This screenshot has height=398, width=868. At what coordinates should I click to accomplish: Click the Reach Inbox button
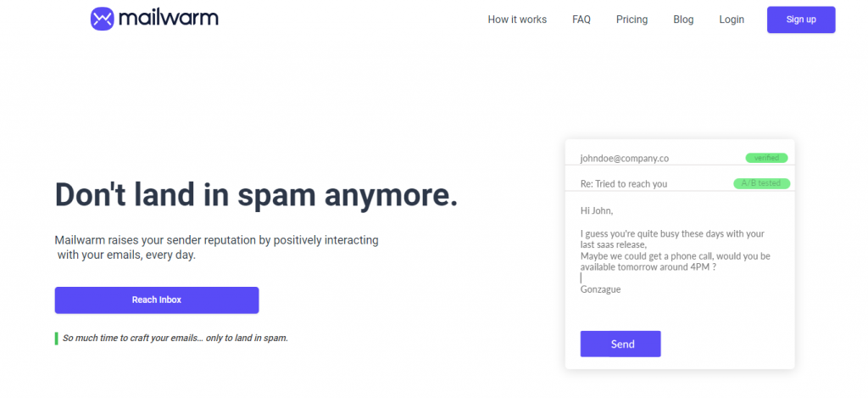pos(157,300)
